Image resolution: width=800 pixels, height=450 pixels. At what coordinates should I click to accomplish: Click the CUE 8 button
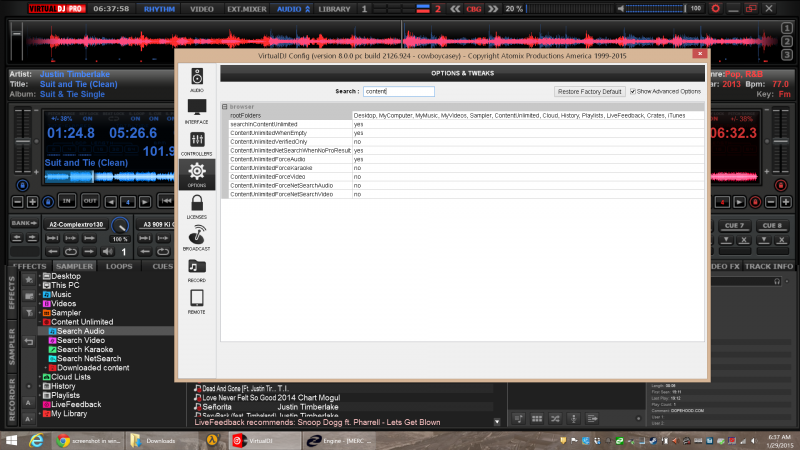coord(772,226)
